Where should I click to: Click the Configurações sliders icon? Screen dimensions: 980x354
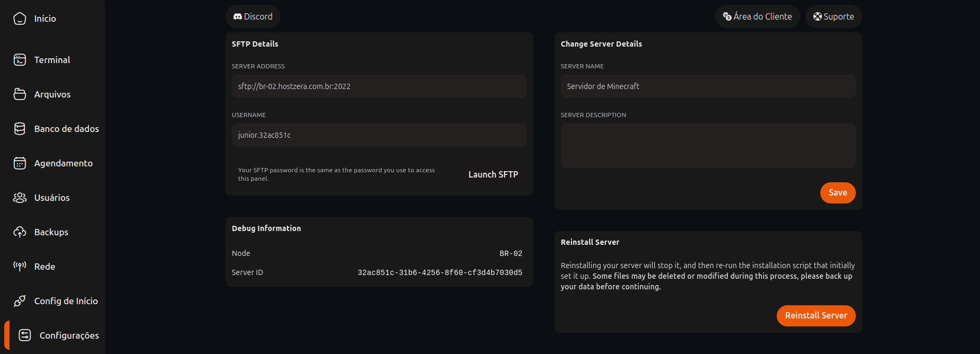point(25,335)
